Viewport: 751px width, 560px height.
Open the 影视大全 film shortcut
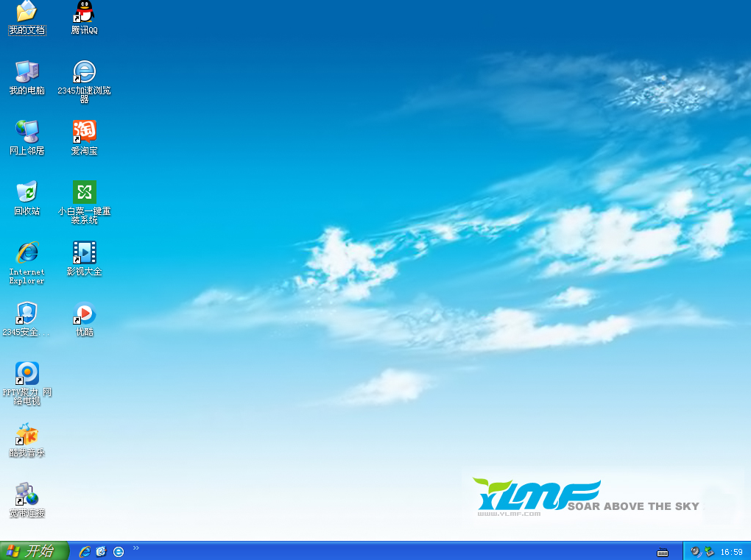(84, 252)
